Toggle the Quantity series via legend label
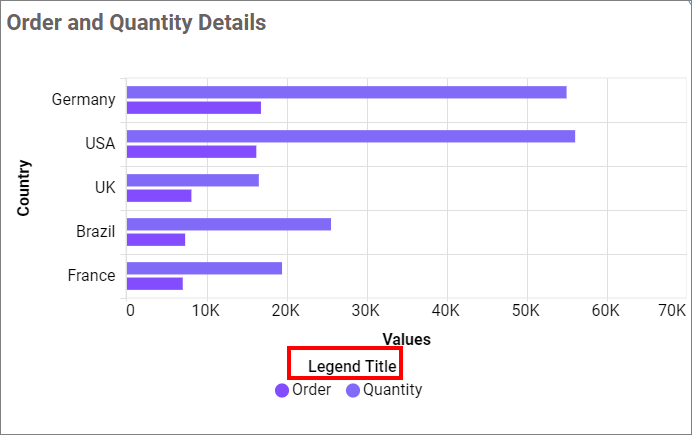The width and height of the screenshot is (692, 435). pyautogui.click(x=392, y=390)
